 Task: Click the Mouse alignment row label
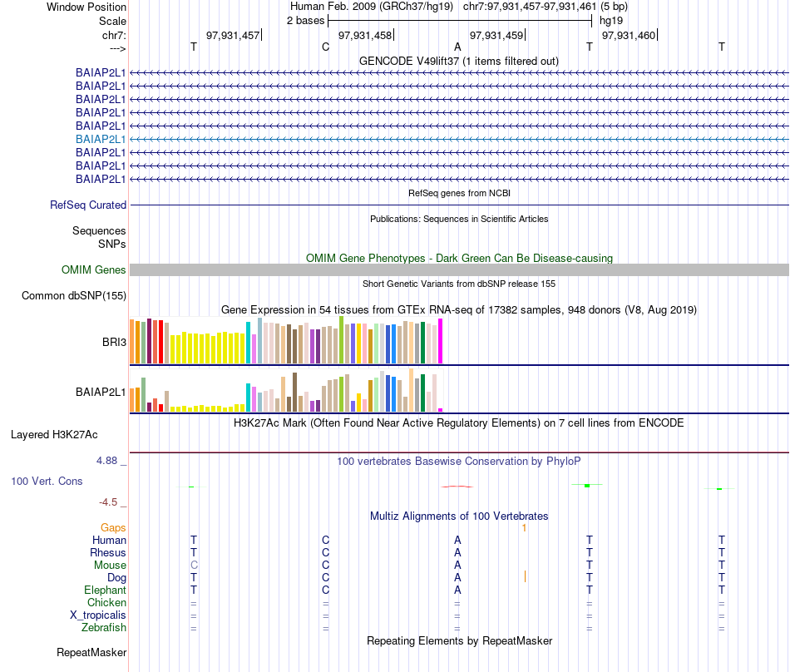coord(110,566)
